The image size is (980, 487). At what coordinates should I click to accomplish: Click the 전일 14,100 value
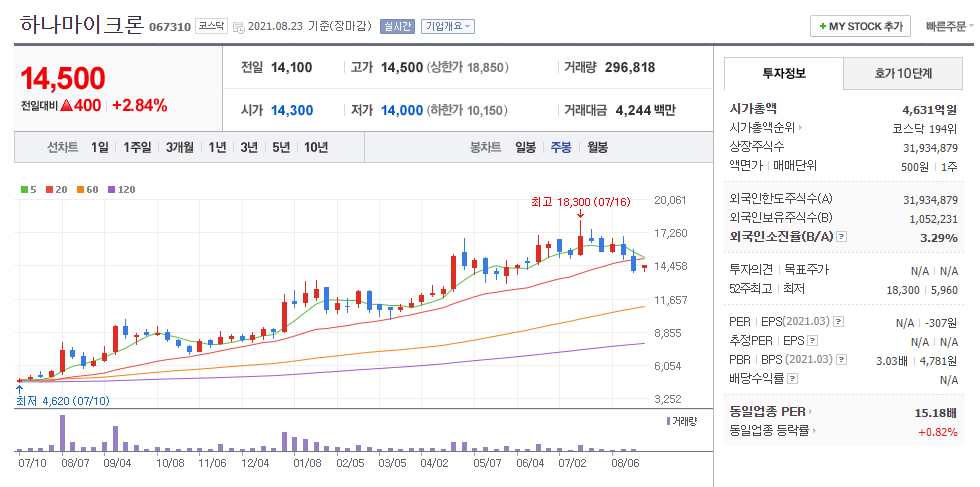pos(292,68)
